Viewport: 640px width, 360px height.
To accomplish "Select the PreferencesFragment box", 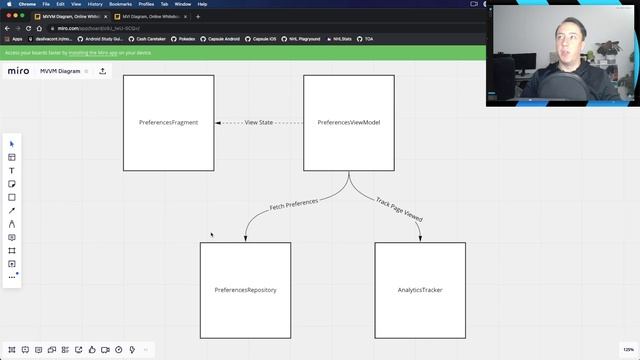I will coord(169,123).
